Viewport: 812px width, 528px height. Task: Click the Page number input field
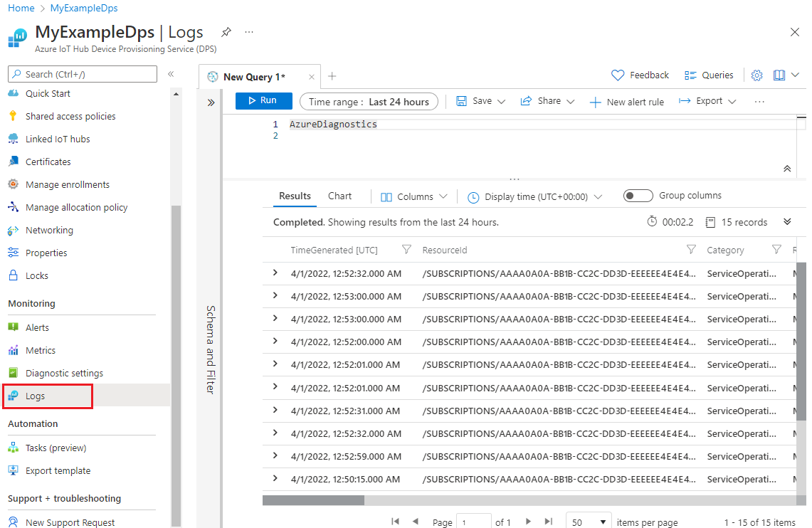[x=473, y=522]
